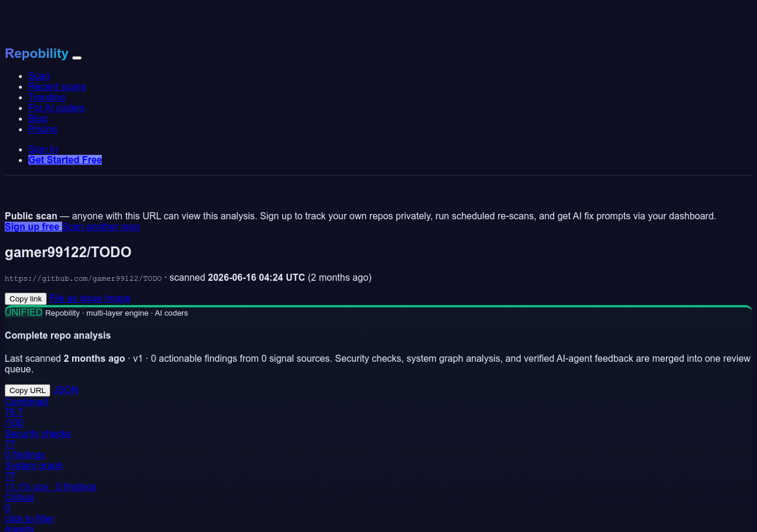
Task: Open the JSON export link
Action: [66, 390]
